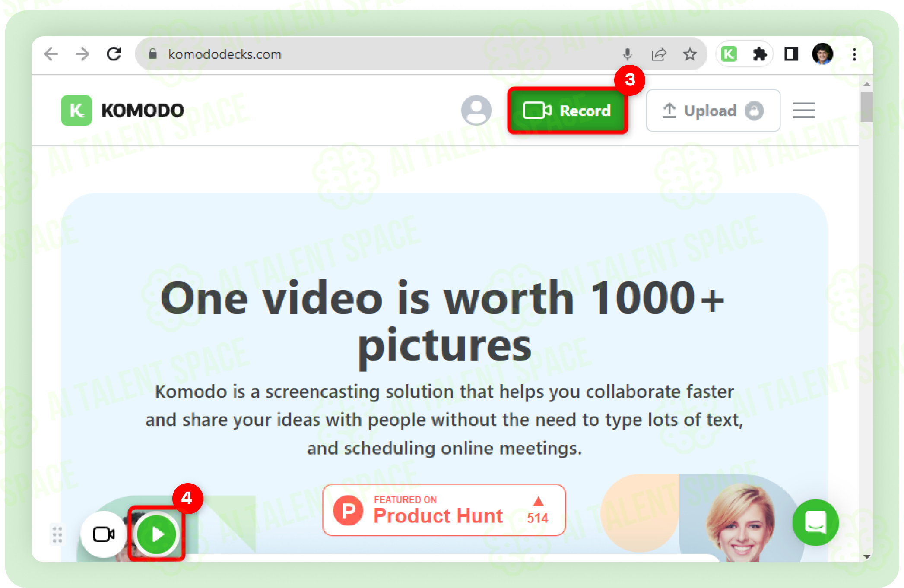Click the Komodo logo

coord(123,111)
